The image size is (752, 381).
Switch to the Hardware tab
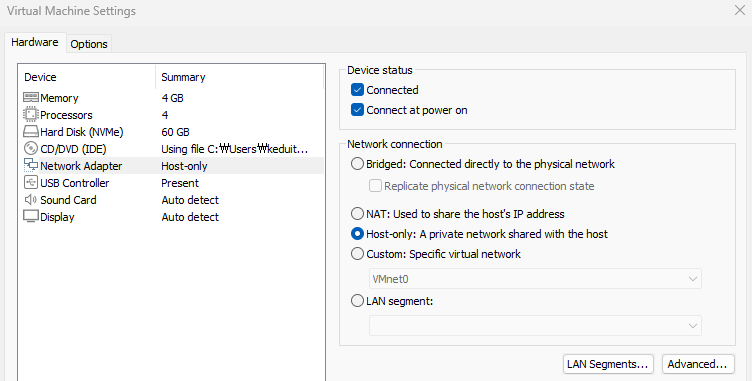tap(35, 42)
